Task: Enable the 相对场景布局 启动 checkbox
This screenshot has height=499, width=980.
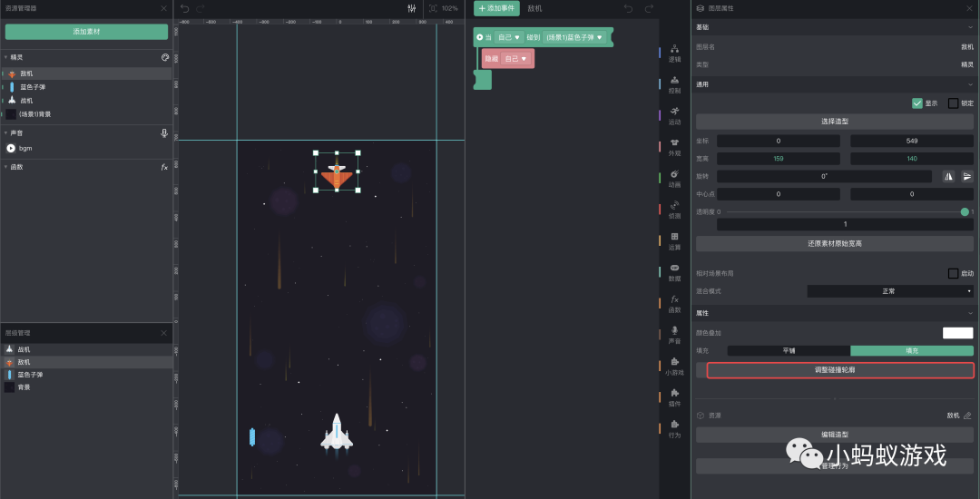Action: [953, 274]
